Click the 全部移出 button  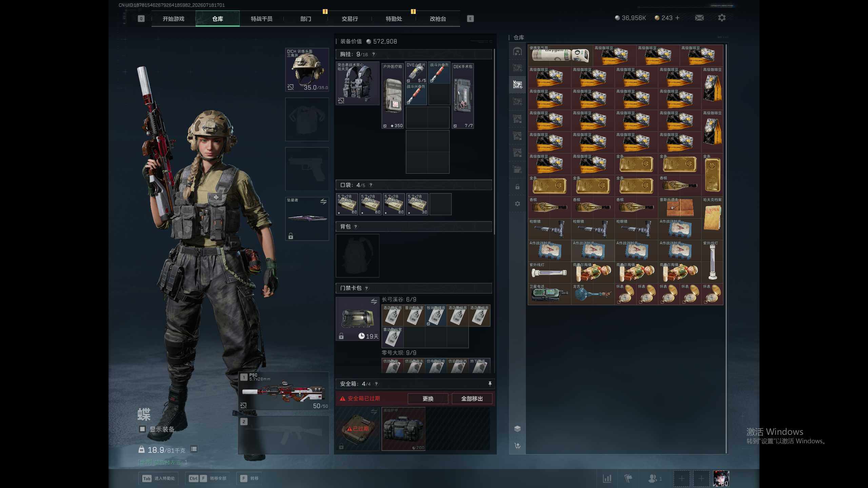click(472, 399)
